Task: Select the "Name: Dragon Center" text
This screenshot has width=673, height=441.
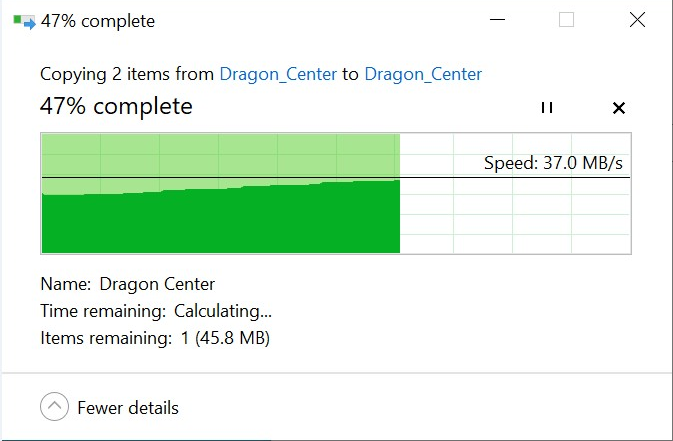Action: tap(127, 284)
